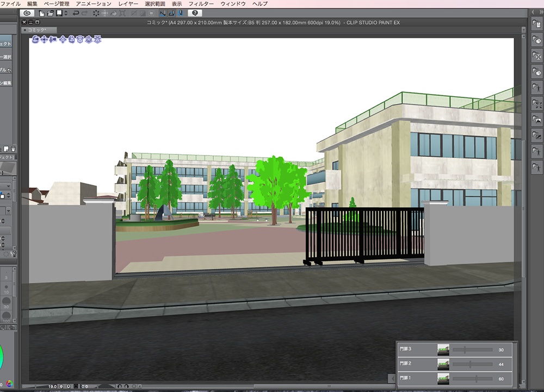
Task: Toggle Snap to ruler icon
Action: click(x=162, y=13)
